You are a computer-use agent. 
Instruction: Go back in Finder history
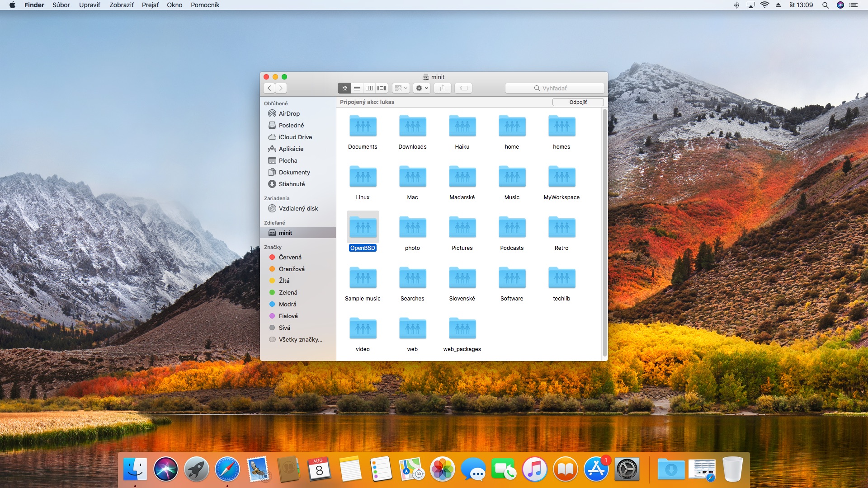pos(269,88)
